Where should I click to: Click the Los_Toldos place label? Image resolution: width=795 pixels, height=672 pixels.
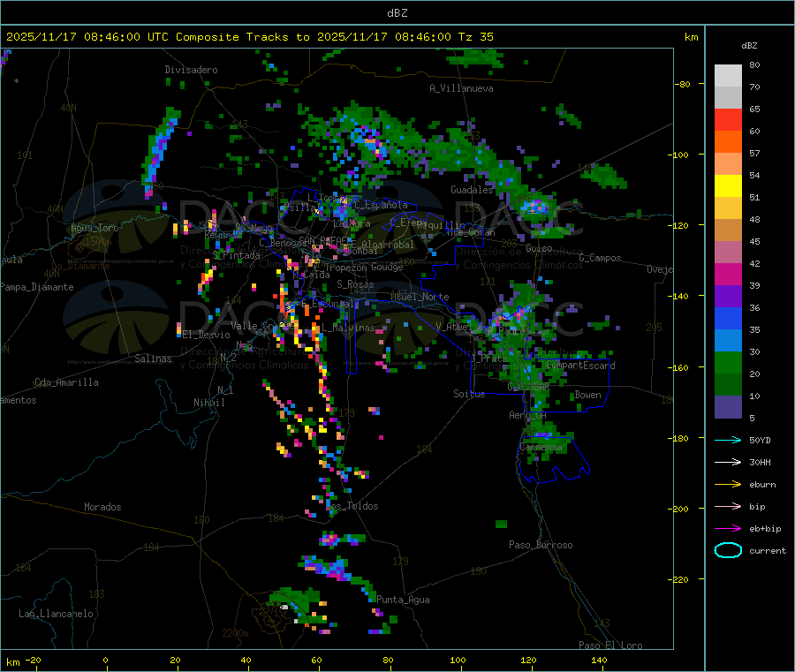(352, 506)
